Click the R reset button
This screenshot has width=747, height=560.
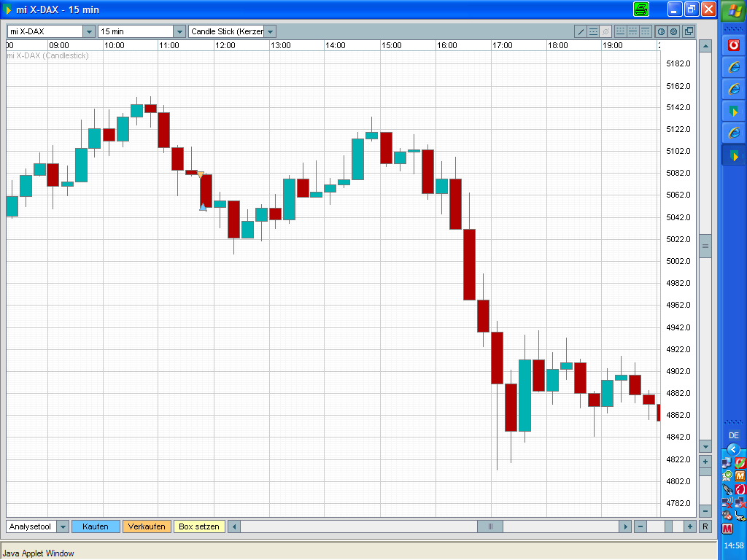coord(705,526)
